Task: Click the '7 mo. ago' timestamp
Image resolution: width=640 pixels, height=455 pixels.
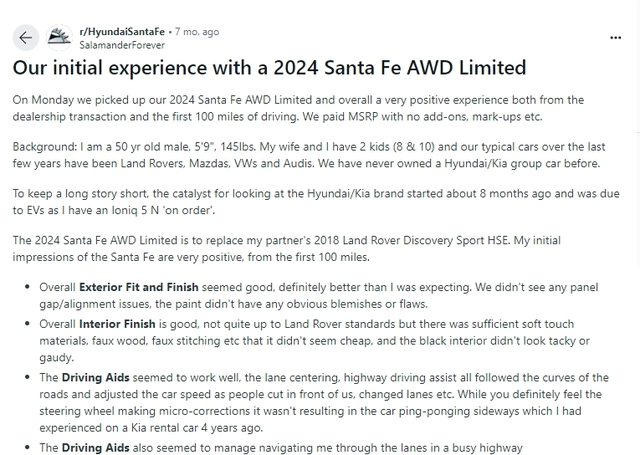Action: (196, 31)
